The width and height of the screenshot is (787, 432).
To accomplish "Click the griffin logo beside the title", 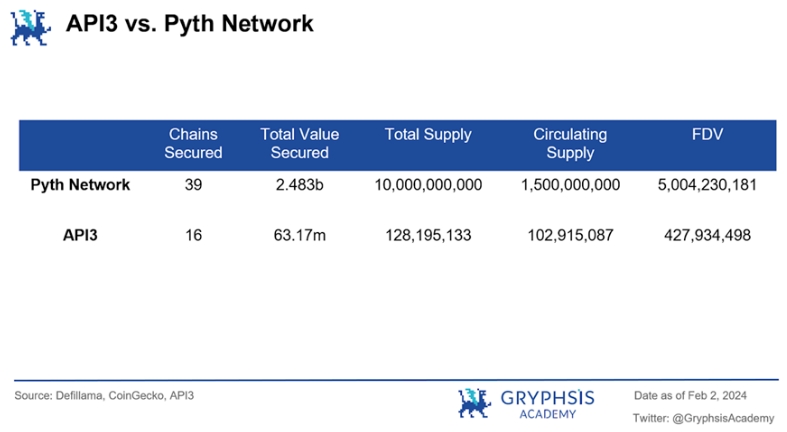I will coord(31,27).
